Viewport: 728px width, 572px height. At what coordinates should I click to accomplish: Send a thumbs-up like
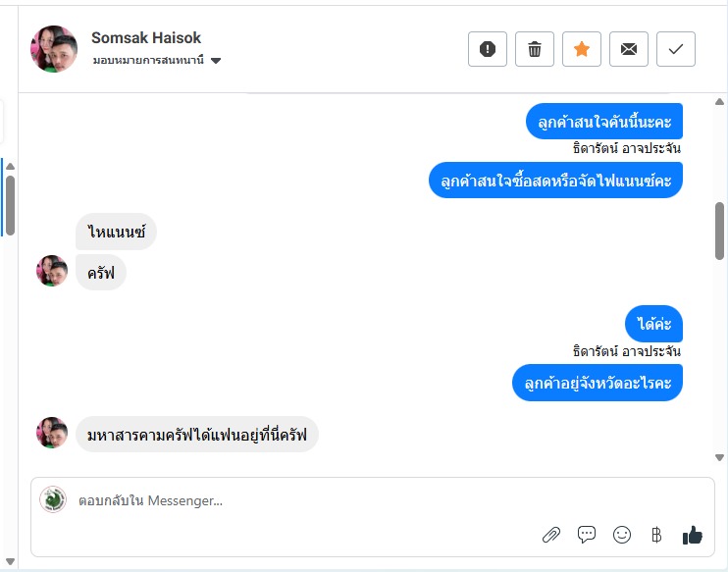[693, 535]
